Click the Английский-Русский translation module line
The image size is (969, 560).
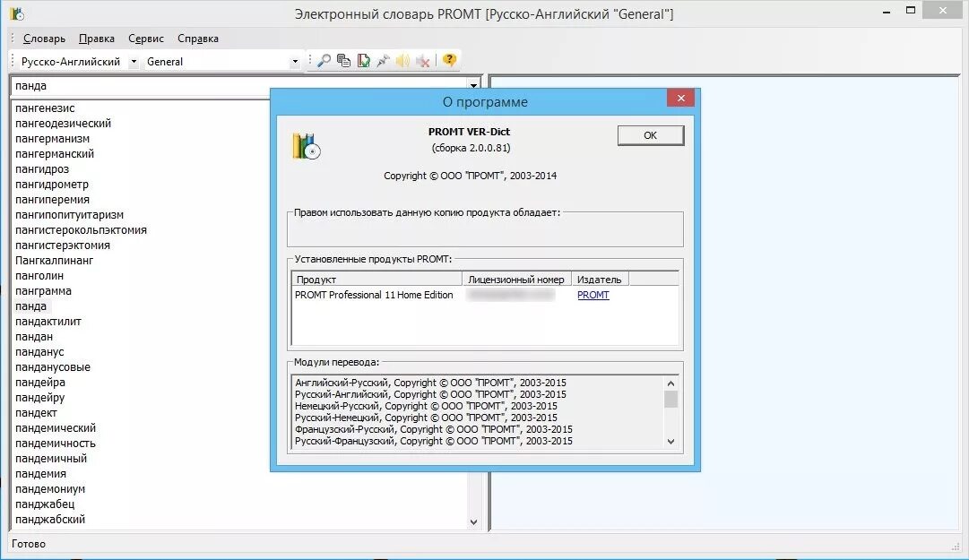431,383
